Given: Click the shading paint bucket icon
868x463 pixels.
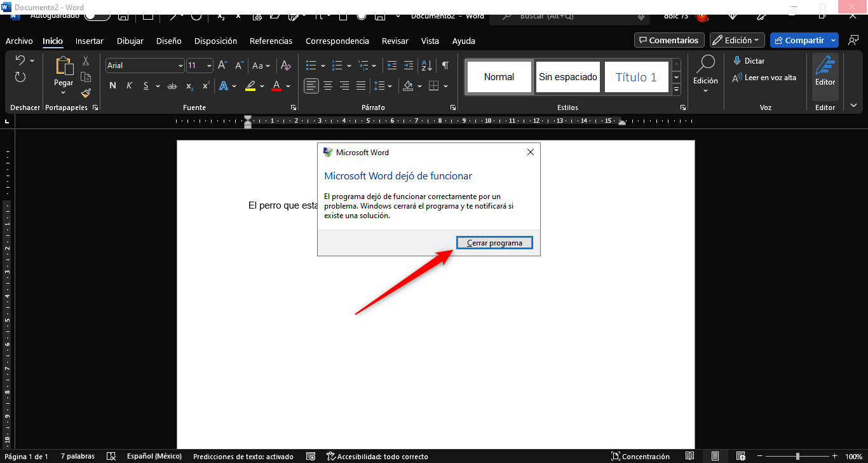Looking at the screenshot, I should click(408, 86).
